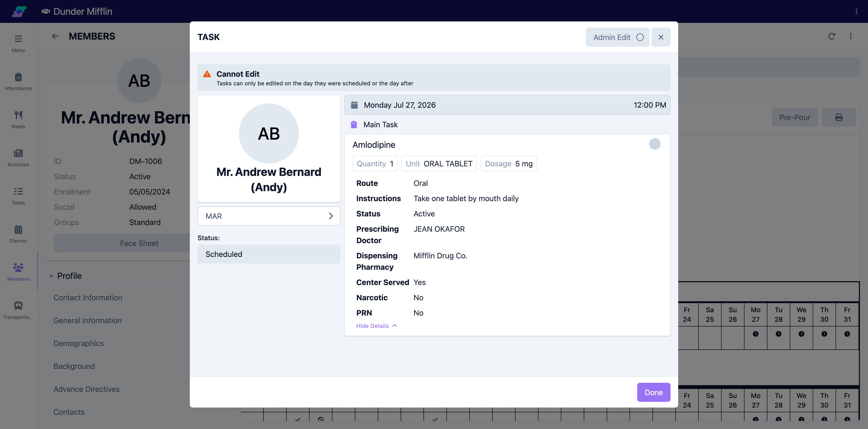Click the Pre-Pour button
Screen dimensions: 868x429
click(x=794, y=117)
